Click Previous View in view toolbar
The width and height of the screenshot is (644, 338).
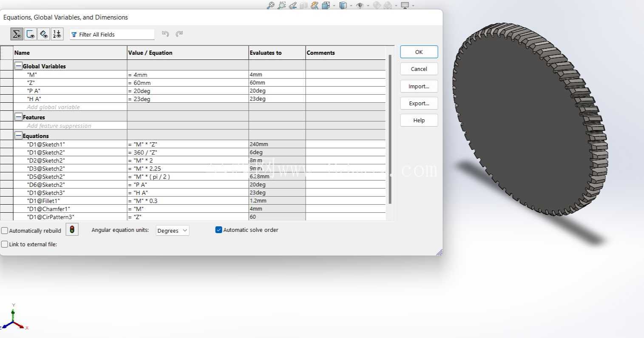pos(293,6)
